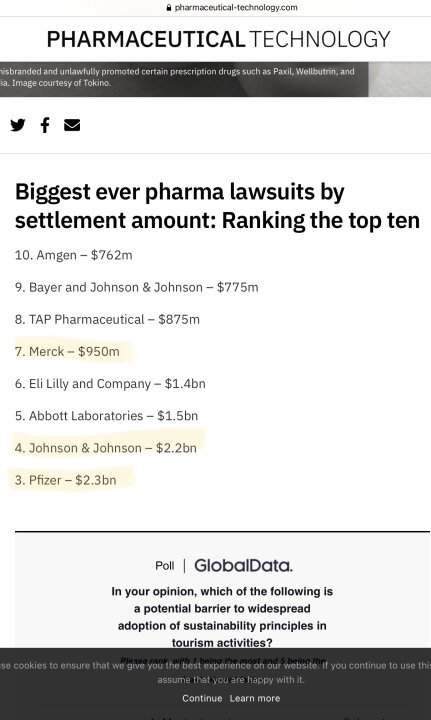The height and width of the screenshot is (720, 431).
Task: Jump to 10. Amgen – $762m entry
Action: point(73,255)
